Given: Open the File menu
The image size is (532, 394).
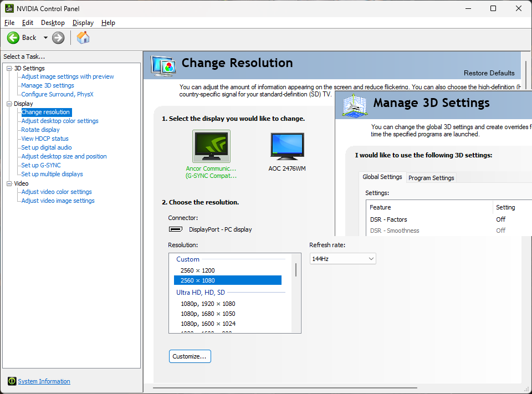Looking at the screenshot, I should 9,23.
